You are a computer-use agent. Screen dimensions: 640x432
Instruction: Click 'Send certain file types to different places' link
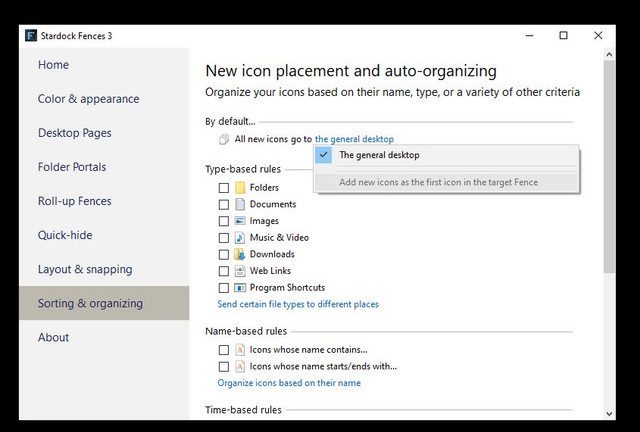pyautogui.click(x=298, y=304)
